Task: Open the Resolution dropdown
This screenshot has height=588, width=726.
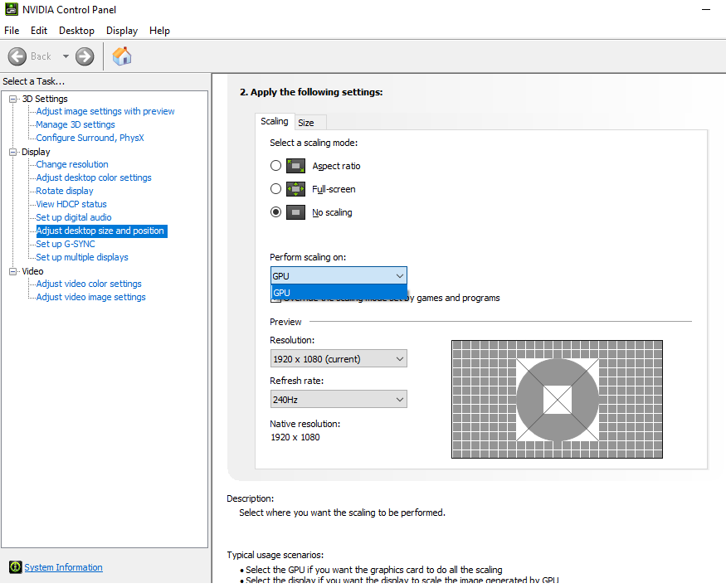Action: point(339,359)
